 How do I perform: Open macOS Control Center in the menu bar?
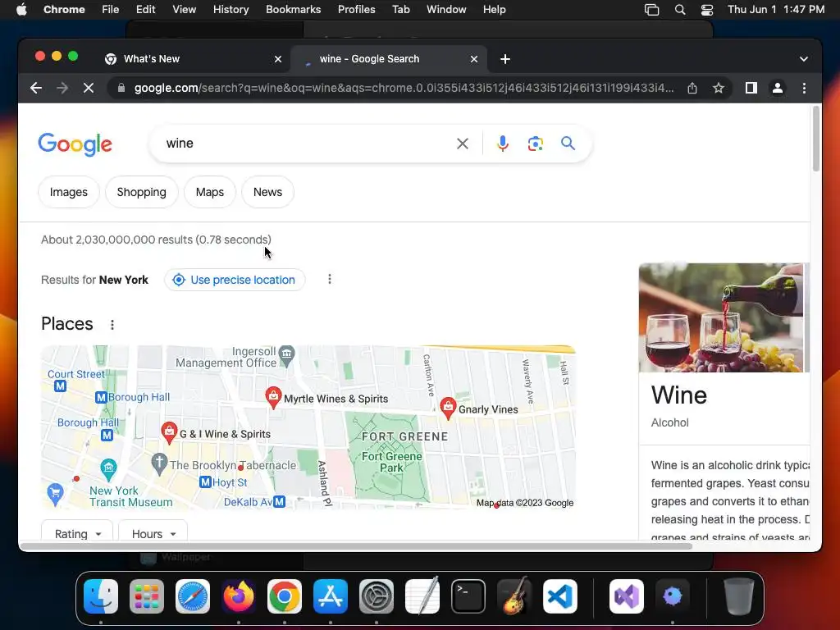[x=706, y=10]
